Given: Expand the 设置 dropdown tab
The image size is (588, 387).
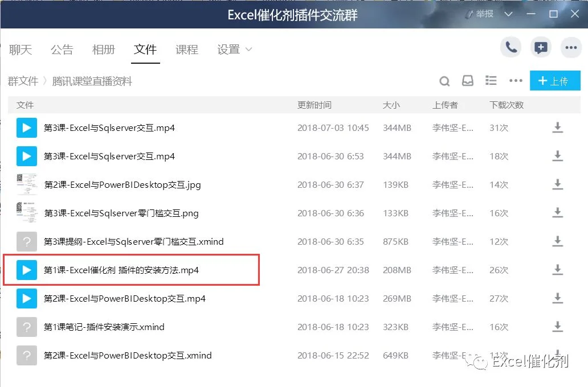Looking at the screenshot, I should pos(234,49).
